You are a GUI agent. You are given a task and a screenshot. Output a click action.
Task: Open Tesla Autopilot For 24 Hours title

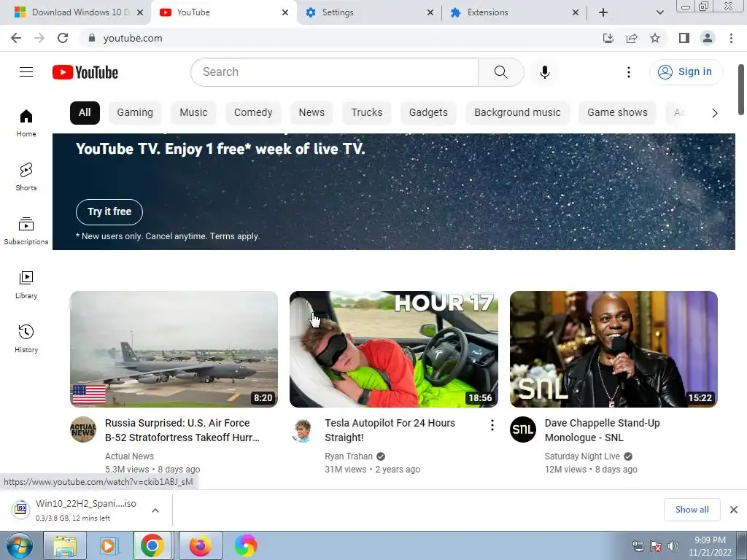(390, 430)
